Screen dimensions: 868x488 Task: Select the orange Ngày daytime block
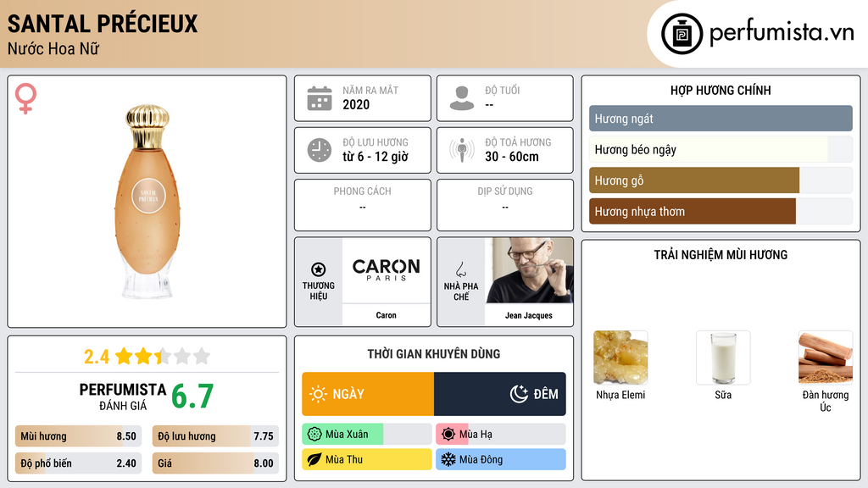point(368,394)
